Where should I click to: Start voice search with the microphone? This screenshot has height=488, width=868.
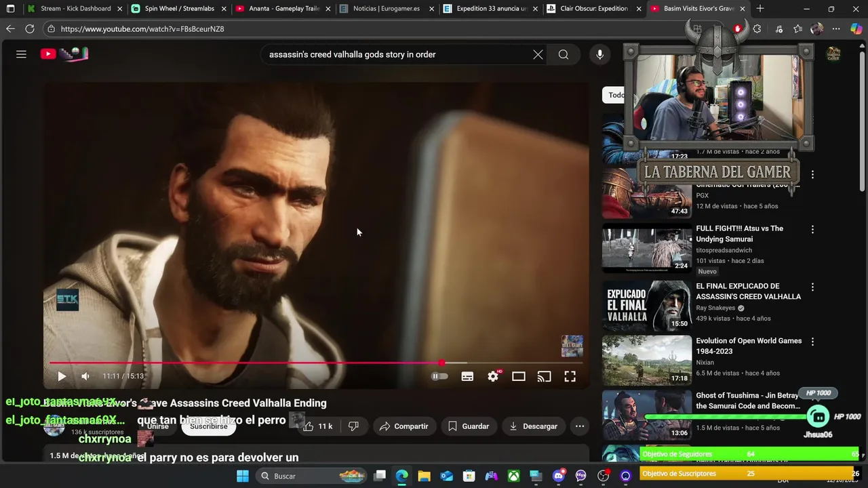coord(599,54)
